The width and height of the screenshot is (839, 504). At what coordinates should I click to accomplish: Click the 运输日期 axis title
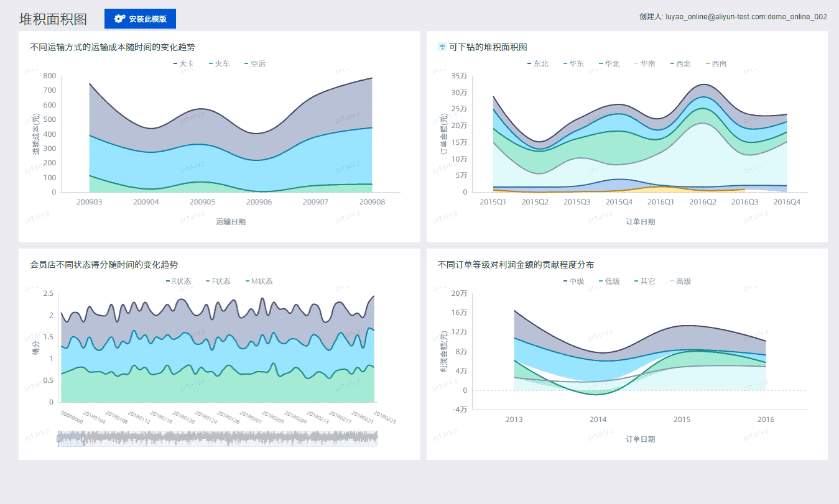tap(231, 222)
